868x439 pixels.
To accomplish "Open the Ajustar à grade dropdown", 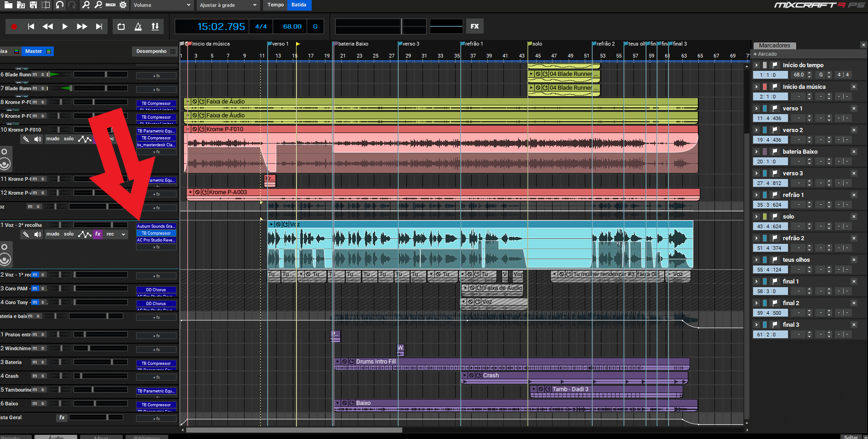I will tap(228, 5).
